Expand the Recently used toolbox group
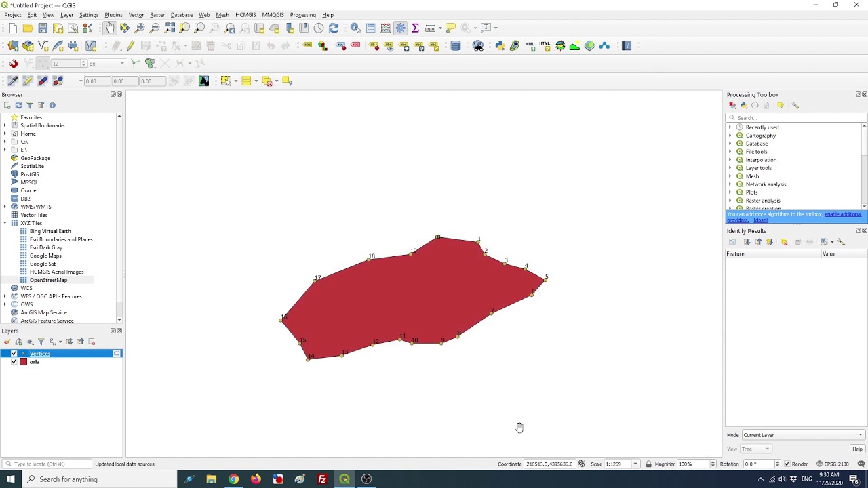This screenshot has width=868, height=488. click(730, 127)
